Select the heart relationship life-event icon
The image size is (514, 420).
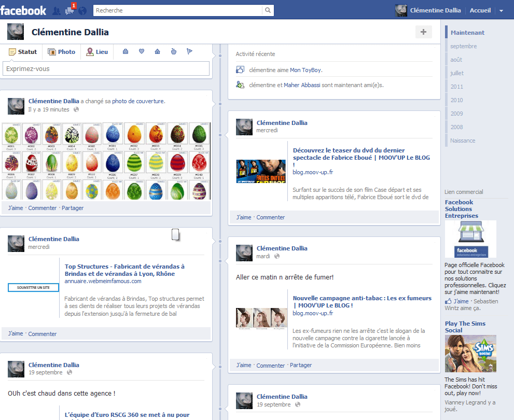(x=141, y=51)
